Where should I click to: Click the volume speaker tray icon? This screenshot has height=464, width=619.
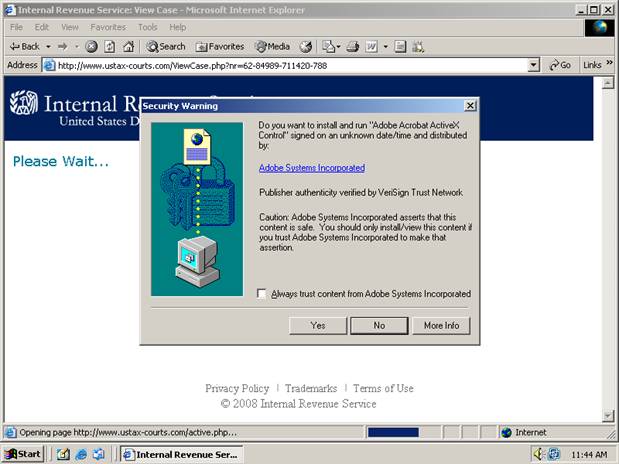[x=537, y=454]
